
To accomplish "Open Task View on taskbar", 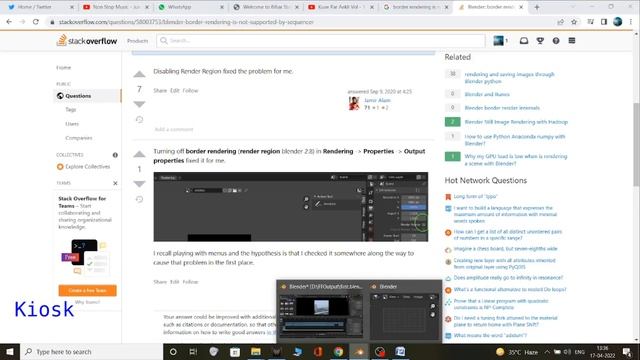I will pos(193,351).
